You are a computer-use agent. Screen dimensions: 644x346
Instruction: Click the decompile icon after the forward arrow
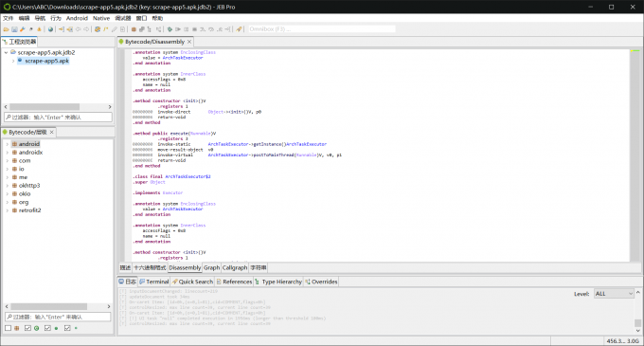coord(98,29)
